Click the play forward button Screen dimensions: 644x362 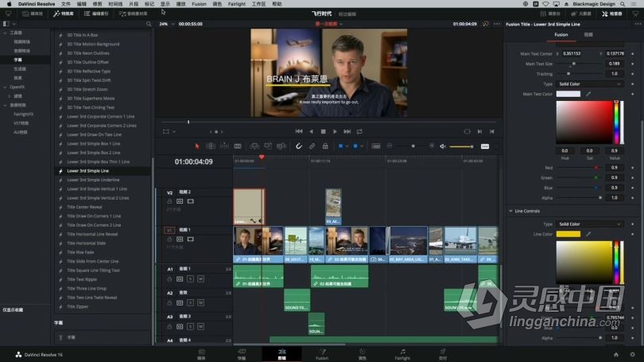[x=335, y=131]
